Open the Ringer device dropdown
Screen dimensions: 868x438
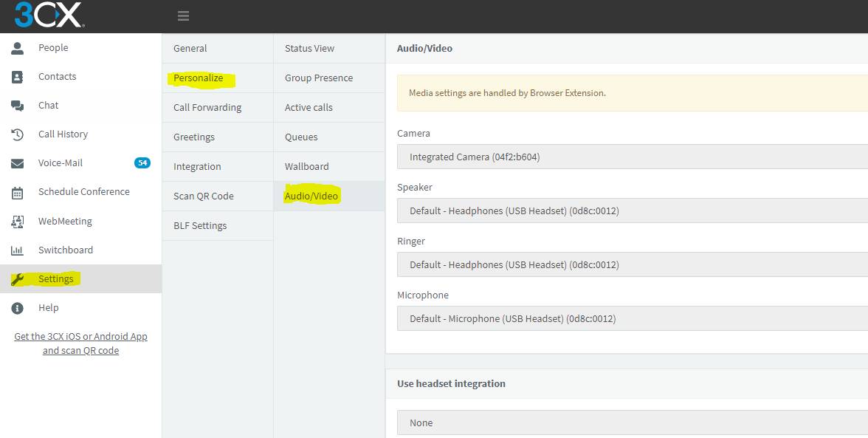click(632, 264)
